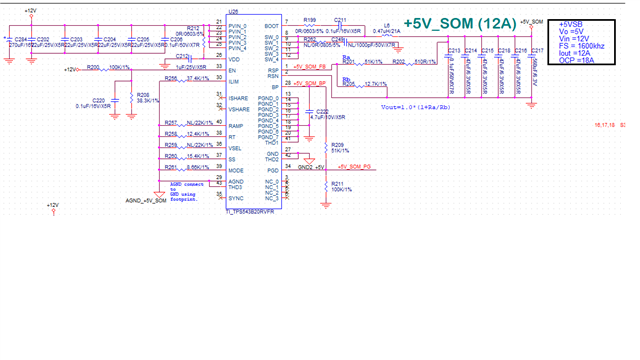Click capacitor C222 symbol
This screenshot has width=640, height=360.
309,111
